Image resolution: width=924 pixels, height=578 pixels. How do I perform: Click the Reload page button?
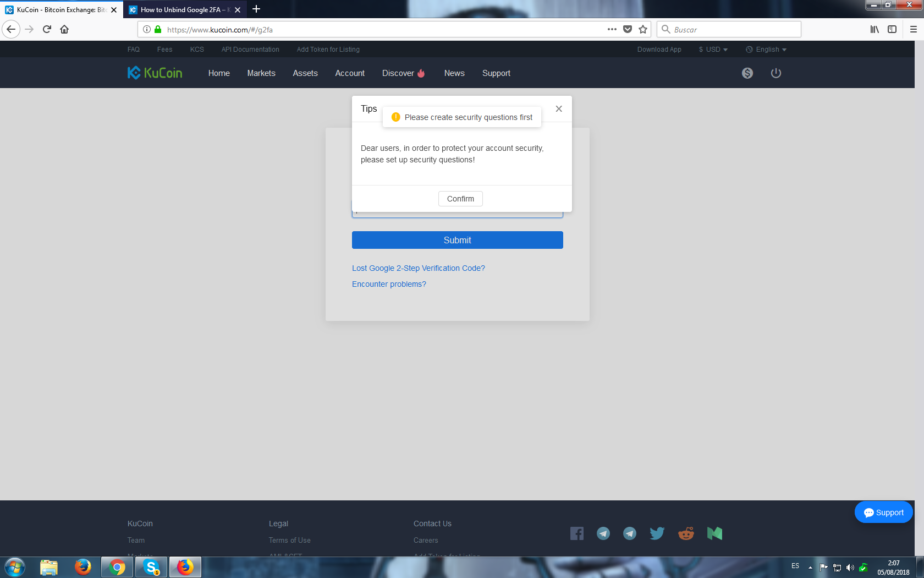click(47, 29)
